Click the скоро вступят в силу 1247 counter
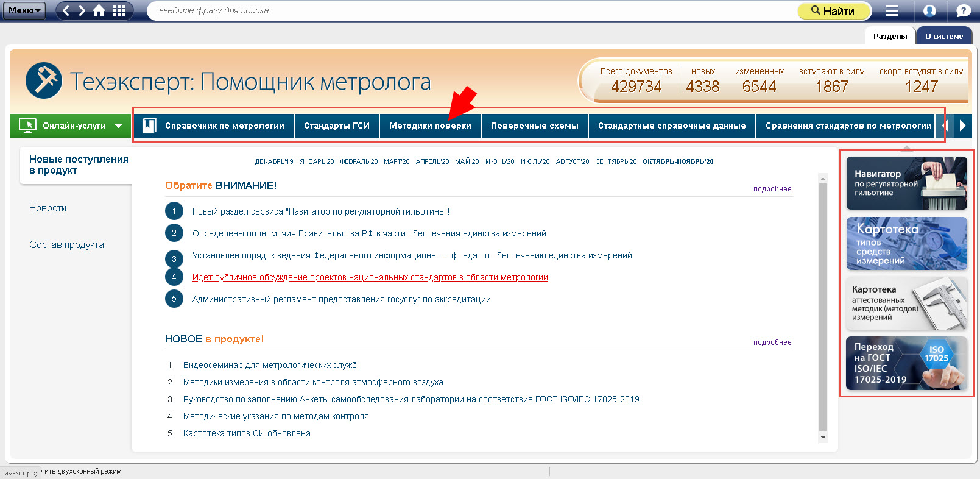This screenshot has height=479, width=980. (x=921, y=80)
